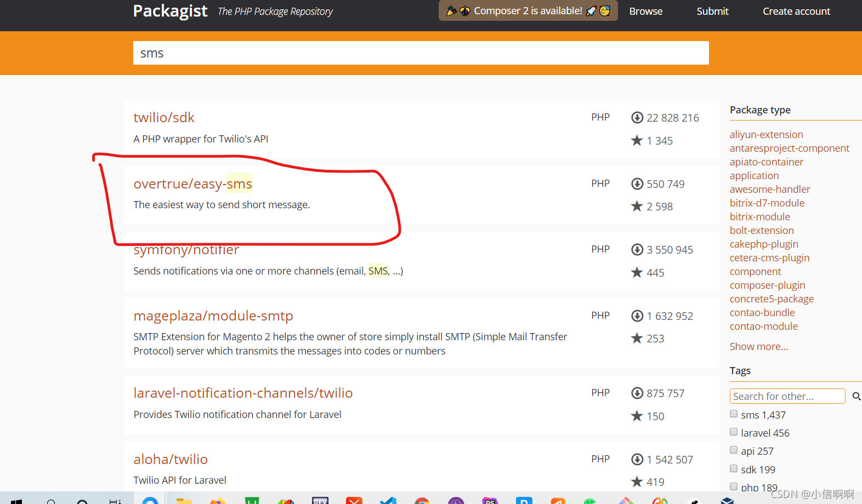Filter by antaresproject-component package type

(789, 148)
